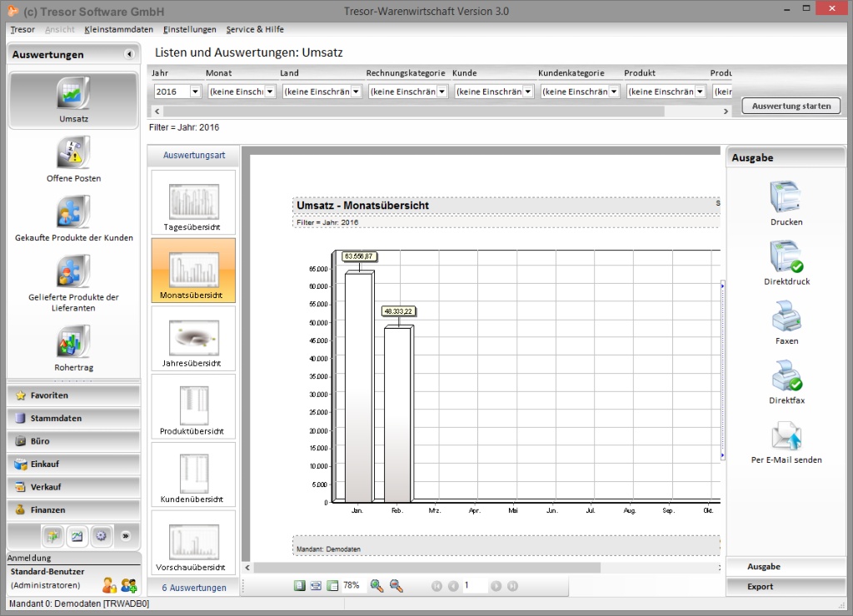Screen dimensions: 853x616
Task: Choose Per E-Mail senden icon
Action: [786, 435]
